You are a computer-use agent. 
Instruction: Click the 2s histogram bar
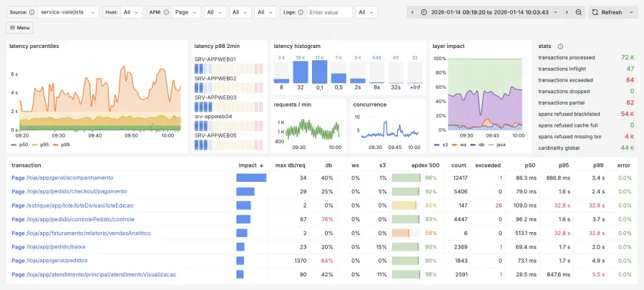click(358, 81)
